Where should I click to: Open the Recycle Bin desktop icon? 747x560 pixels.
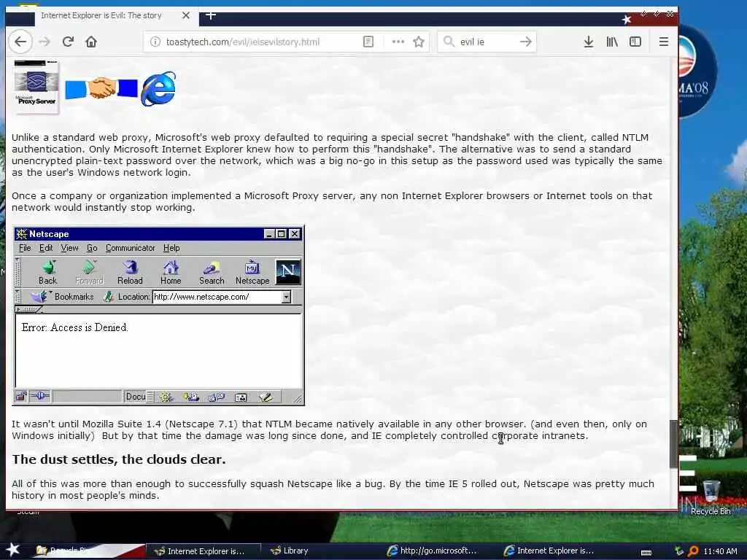[711, 497]
